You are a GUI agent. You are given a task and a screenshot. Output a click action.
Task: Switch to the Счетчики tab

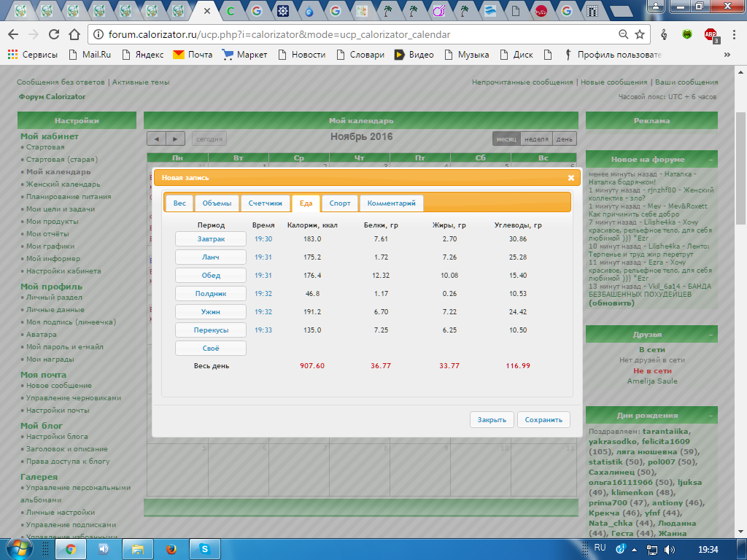pos(265,203)
